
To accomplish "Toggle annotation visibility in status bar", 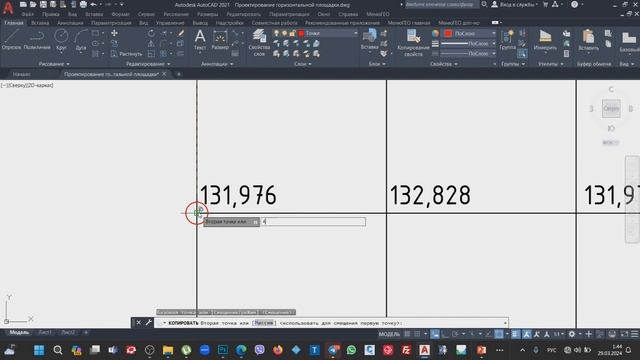I will (527, 334).
